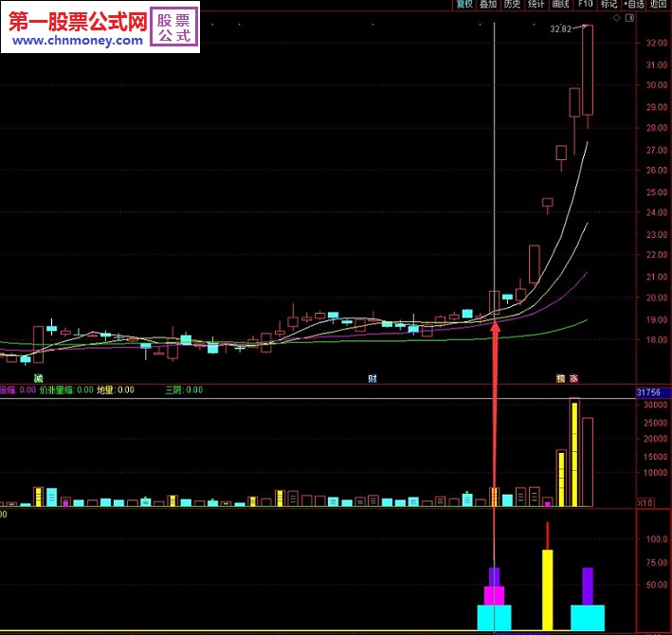This screenshot has width=672, height=635.
Task: Open the 历史 history view
Action: pyautogui.click(x=512, y=5)
